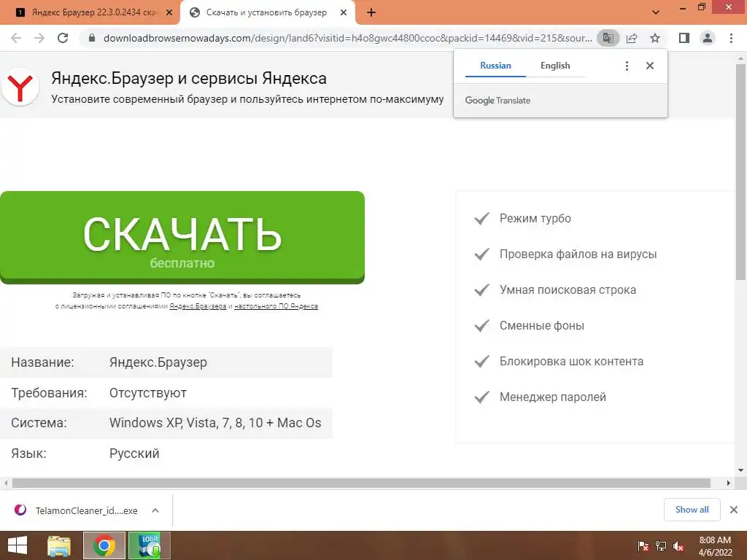The width and height of the screenshot is (747, 560).
Task: Click the Windows XP, Vista system value
Action: coord(215,423)
